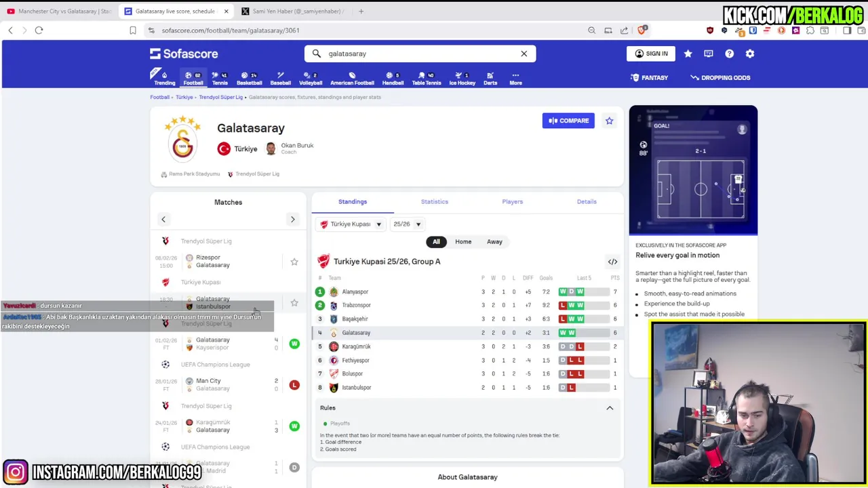The image size is (868, 488).
Task: Open a new browser tab
Action: 361,11
